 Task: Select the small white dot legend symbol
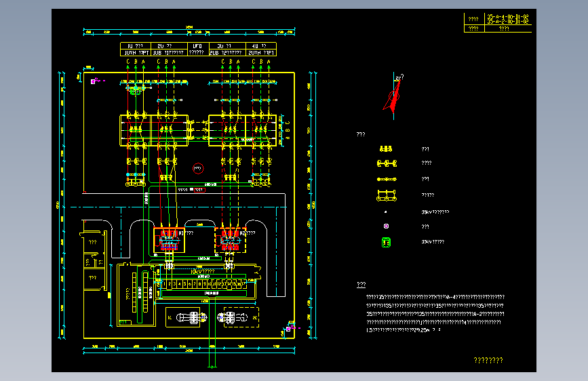pos(385,212)
